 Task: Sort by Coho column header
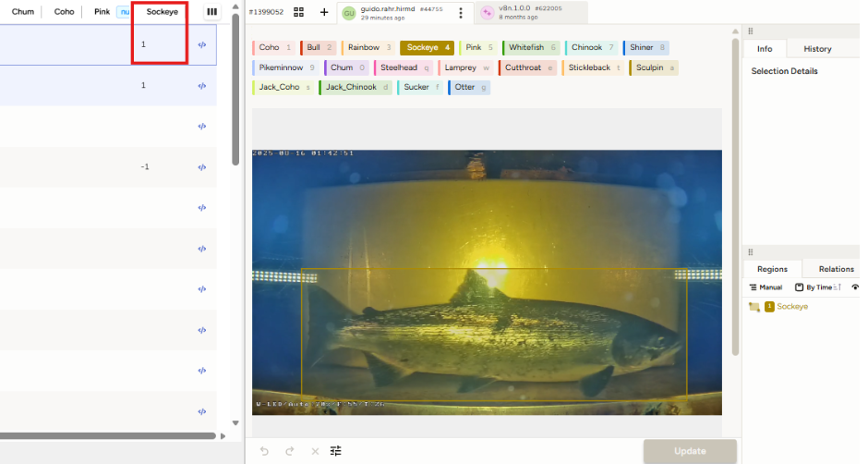[64, 12]
